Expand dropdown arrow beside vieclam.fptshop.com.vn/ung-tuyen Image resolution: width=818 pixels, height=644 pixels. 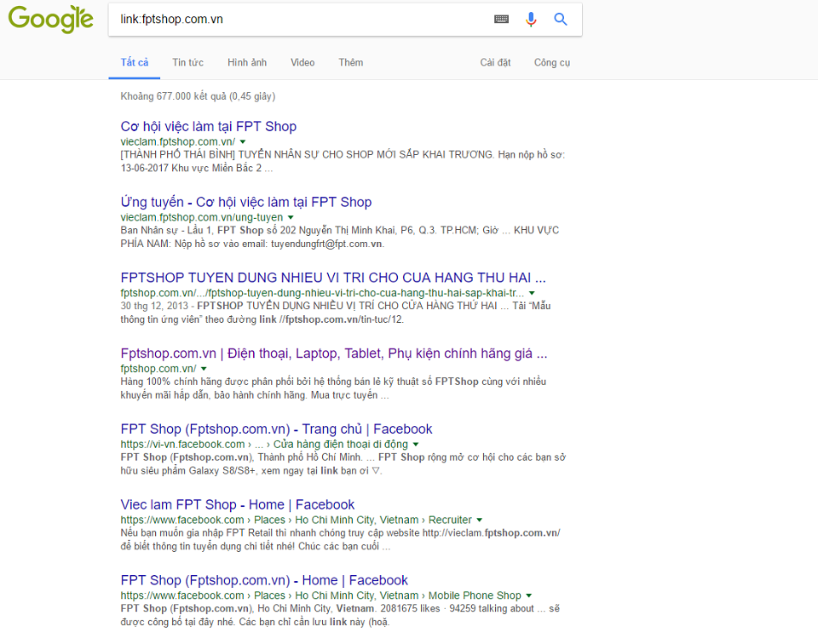[291, 217]
